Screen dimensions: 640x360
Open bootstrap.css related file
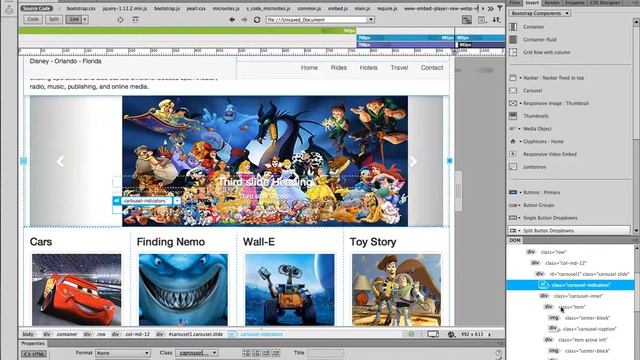coord(81,8)
